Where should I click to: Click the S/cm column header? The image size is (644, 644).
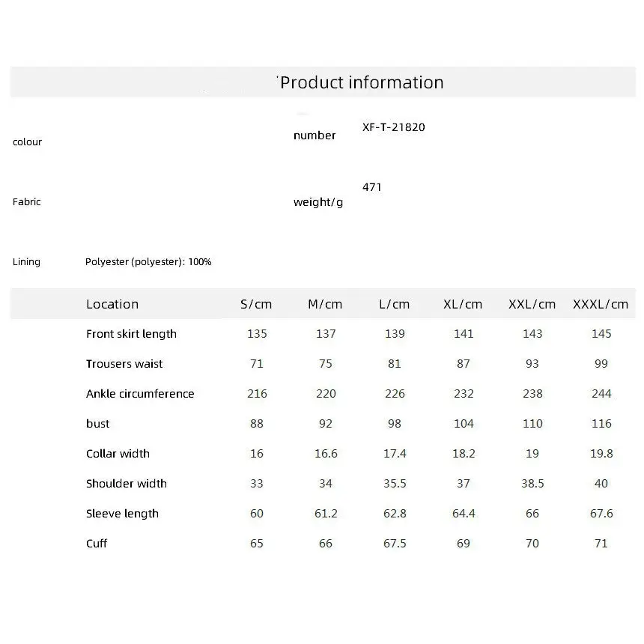[256, 304]
